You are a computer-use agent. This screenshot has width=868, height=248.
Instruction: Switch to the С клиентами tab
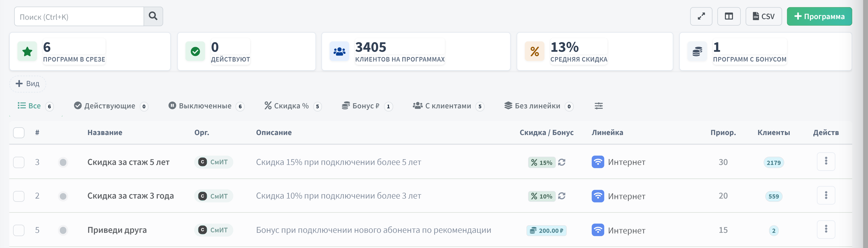[448, 106]
